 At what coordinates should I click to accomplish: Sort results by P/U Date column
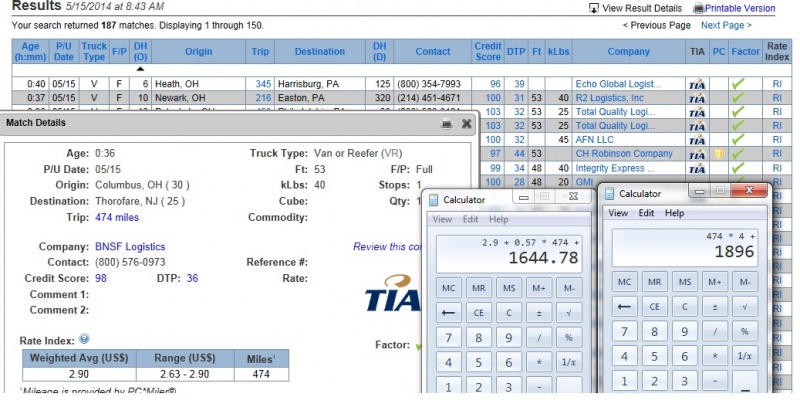click(x=64, y=52)
